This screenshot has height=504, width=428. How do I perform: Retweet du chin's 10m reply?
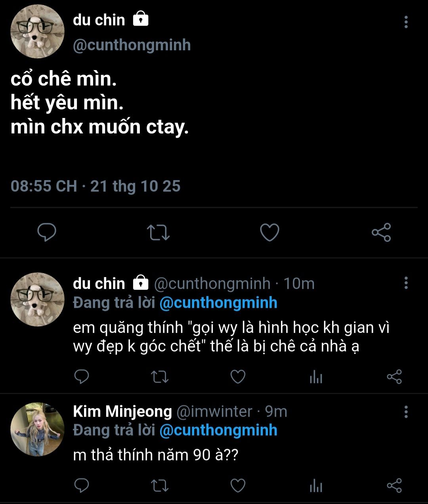(160, 377)
